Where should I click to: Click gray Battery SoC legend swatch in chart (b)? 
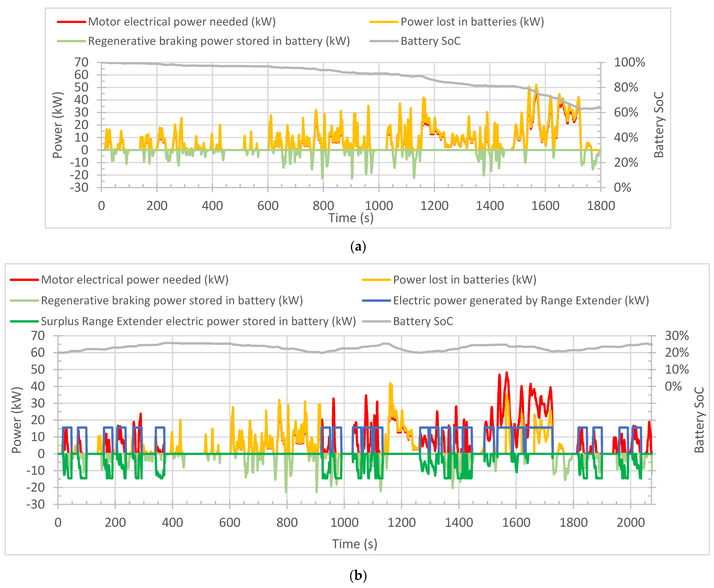[x=376, y=321]
